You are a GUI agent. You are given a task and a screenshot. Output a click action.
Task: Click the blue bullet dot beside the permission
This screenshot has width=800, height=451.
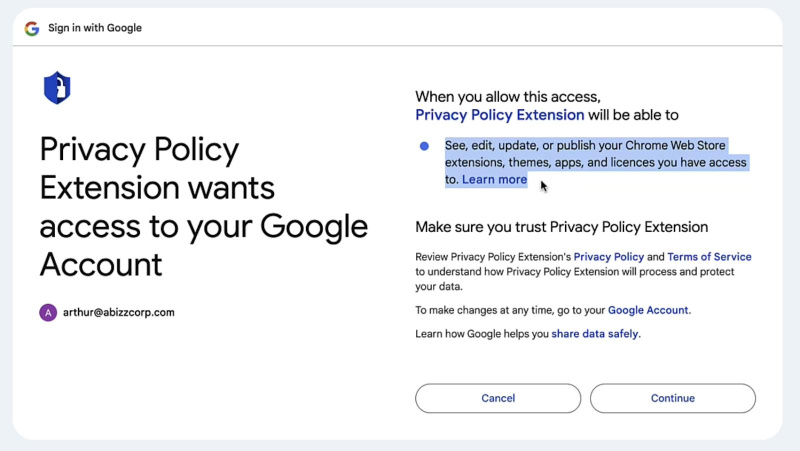click(x=424, y=146)
